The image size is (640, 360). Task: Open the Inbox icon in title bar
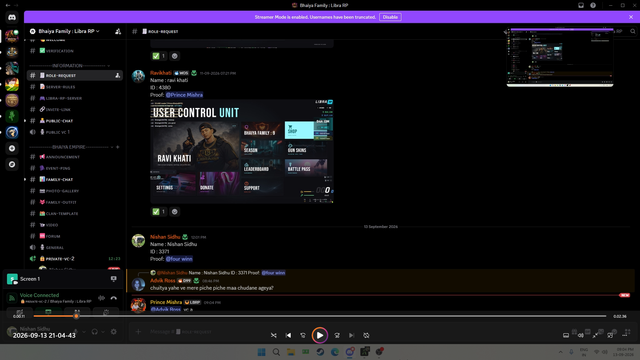tap(581, 5)
